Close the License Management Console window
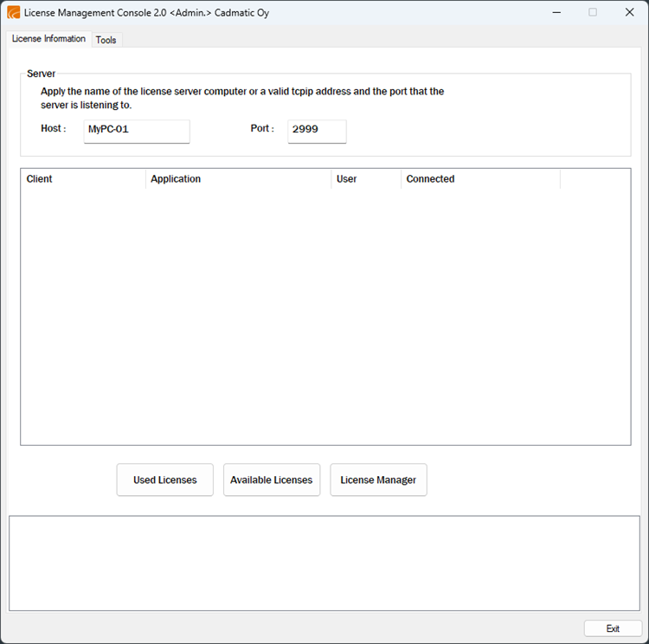Viewport: 649px width, 644px height. (629, 13)
